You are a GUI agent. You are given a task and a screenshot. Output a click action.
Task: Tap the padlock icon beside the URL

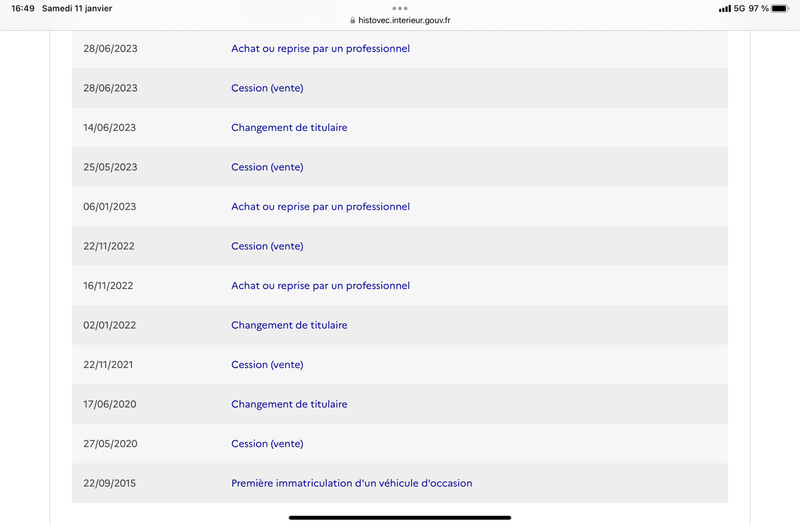[x=353, y=20]
